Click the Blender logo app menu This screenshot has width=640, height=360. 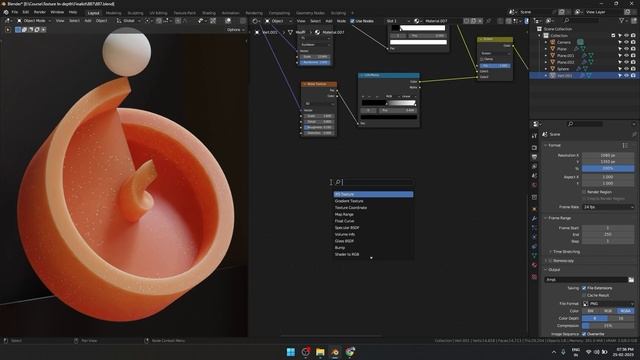pyautogui.click(x=6, y=12)
